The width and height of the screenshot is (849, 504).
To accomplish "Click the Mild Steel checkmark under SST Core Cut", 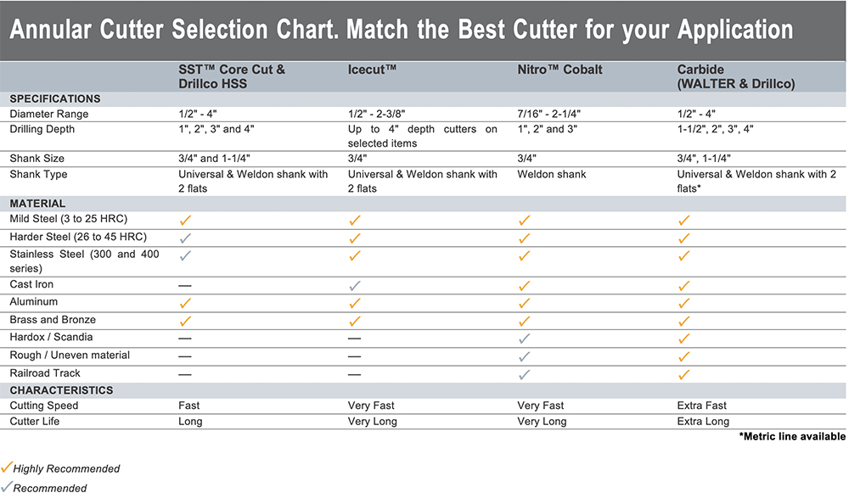I will [x=185, y=221].
